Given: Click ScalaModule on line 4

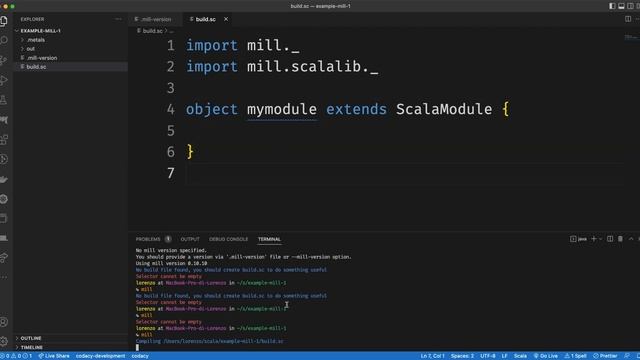Looking at the screenshot, I should 444,109.
